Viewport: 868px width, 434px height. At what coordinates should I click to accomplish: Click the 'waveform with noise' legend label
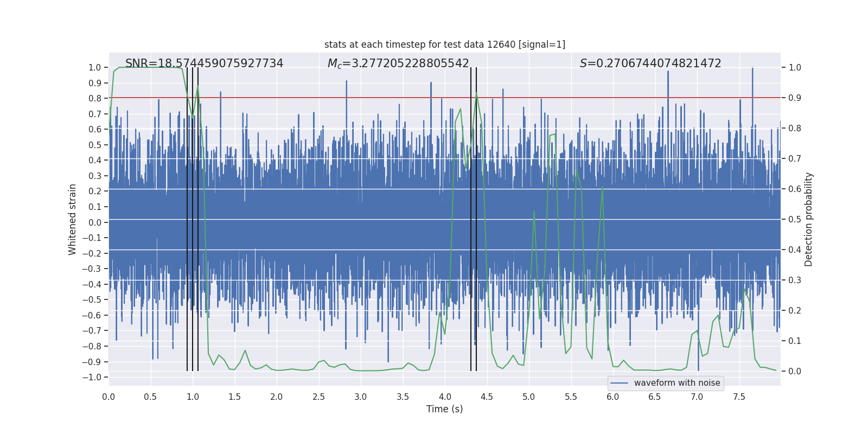[x=677, y=383]
